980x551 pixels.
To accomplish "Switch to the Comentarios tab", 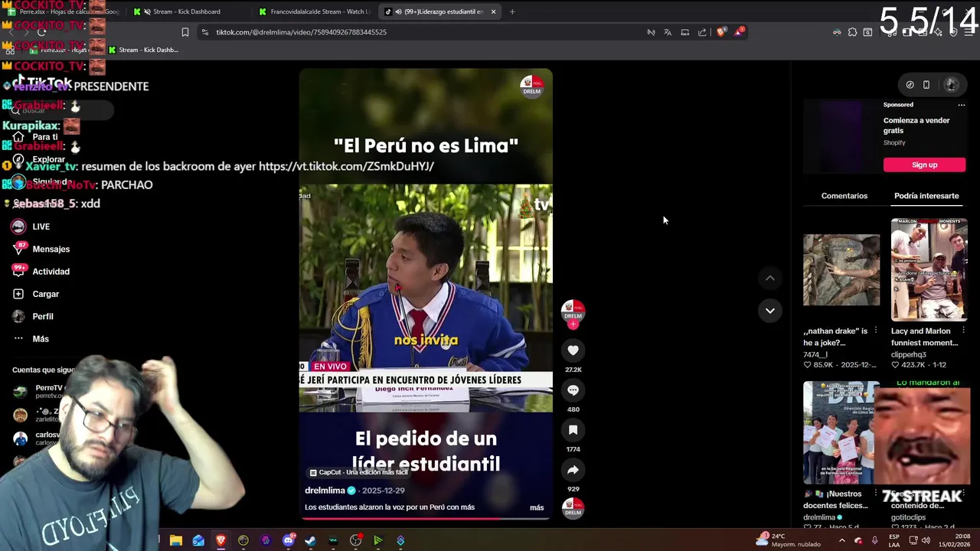I will (844, 196).
